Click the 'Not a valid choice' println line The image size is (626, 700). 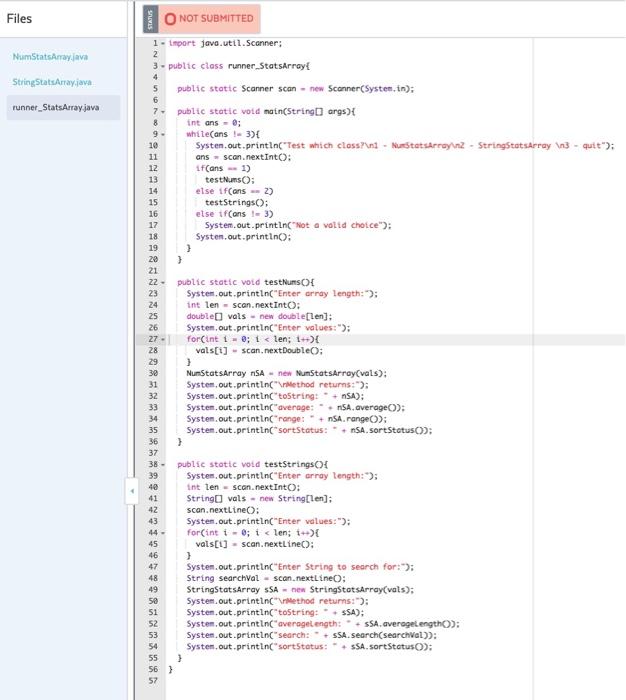(298, 225)
